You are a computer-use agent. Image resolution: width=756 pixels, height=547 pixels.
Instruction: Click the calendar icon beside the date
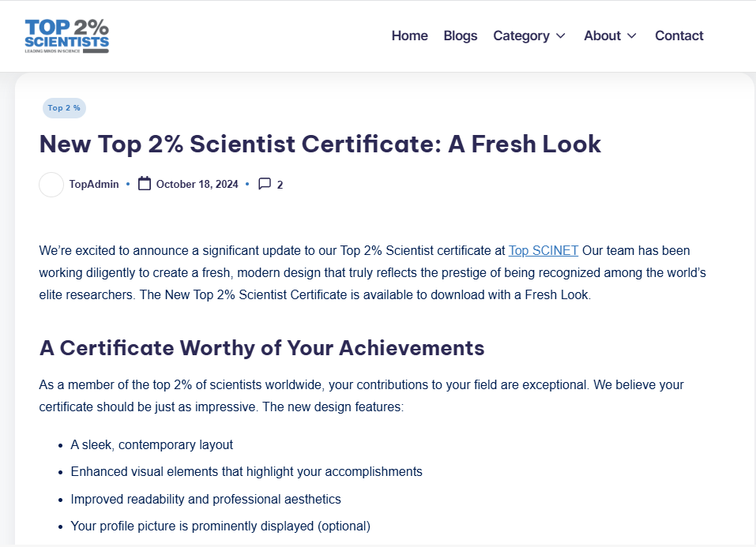coord(145,184)
